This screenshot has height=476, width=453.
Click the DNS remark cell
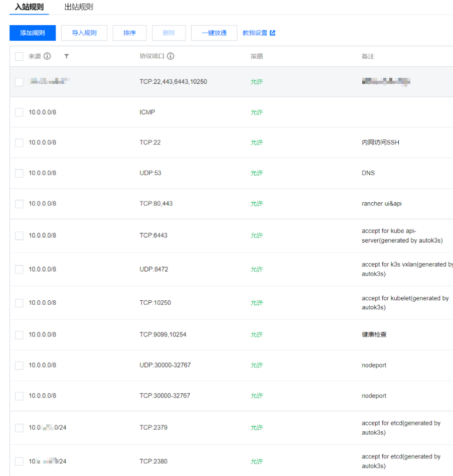coord(368,173)
